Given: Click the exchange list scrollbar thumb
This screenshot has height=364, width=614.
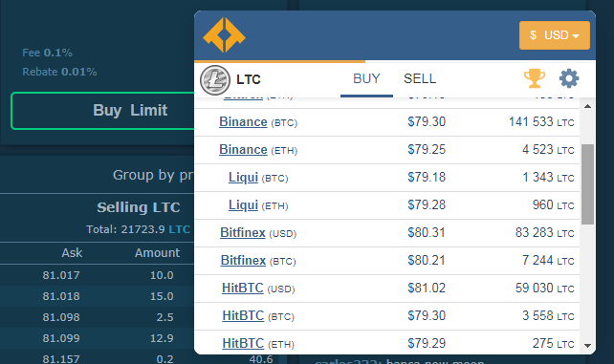Looking at the screenshot, I should 587,184.
